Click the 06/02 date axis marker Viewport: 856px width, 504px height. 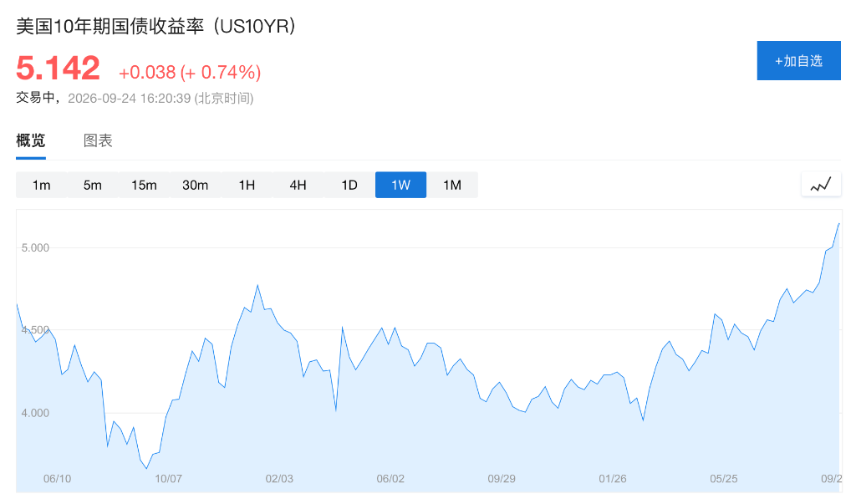(390, 479)
